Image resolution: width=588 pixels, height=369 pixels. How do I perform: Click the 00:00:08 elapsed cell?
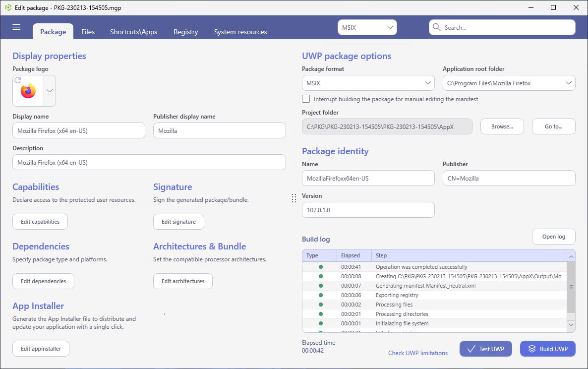click(x=351, y=276)
